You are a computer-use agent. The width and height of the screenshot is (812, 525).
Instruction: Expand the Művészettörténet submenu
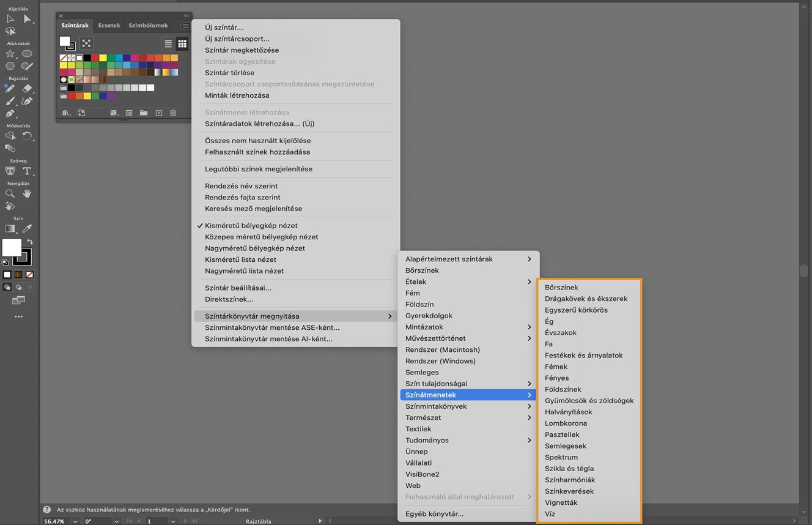point(468,338)
